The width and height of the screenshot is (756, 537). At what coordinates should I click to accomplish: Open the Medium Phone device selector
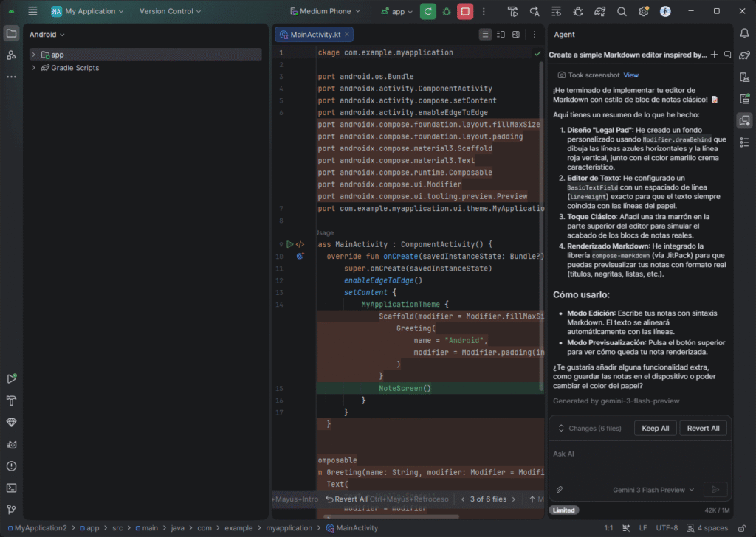[325, 11]
